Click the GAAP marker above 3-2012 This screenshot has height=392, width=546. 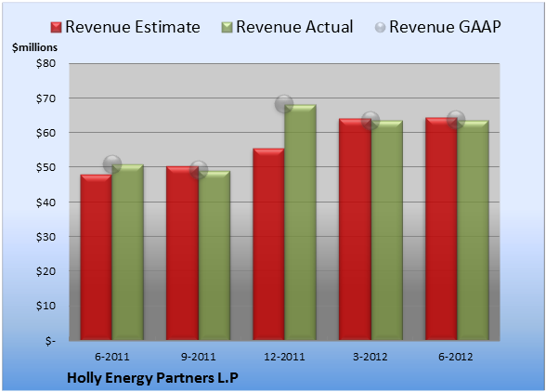click(x=370, y=120)
